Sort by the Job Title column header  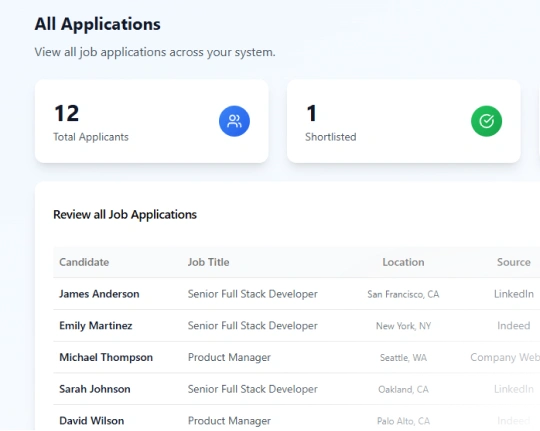pyautogui.click(x=208, y=262)
